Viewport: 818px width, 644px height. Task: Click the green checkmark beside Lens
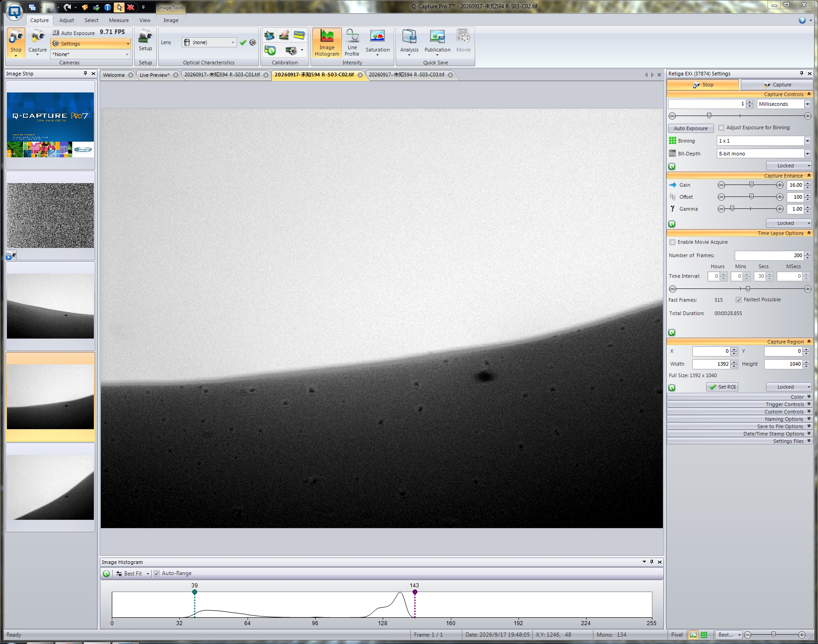click(x=243, y=42)
